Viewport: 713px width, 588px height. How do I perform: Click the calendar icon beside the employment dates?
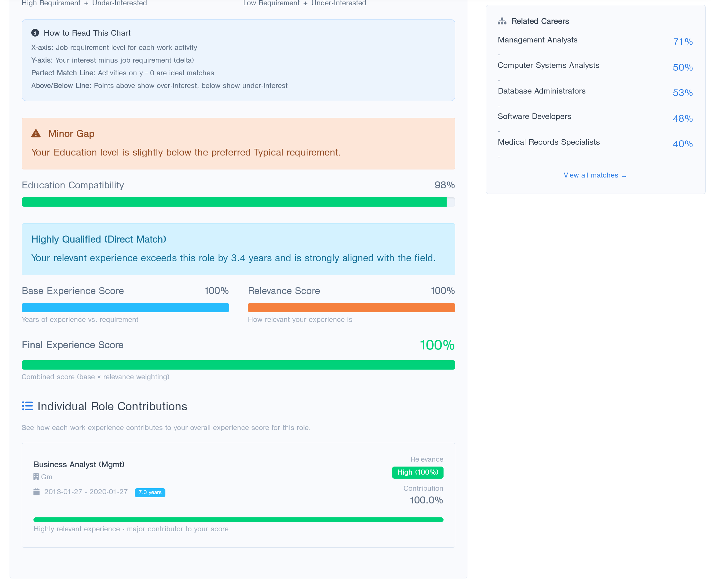click(x=37, y=492)
